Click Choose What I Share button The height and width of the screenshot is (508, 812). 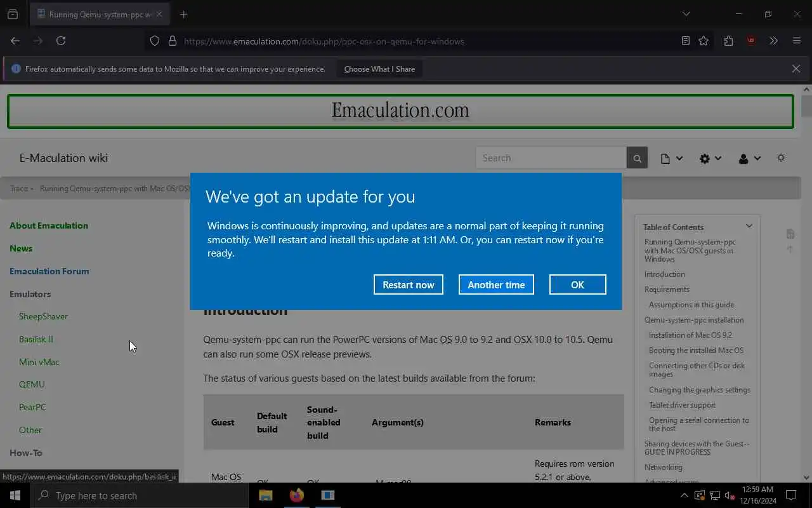pyautogui.click(x=379, y=69)
